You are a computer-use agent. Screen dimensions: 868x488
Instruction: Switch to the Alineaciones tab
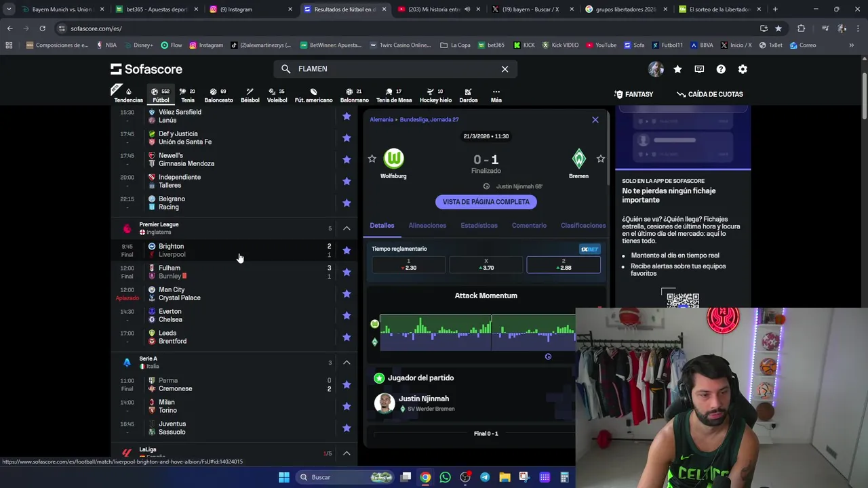(427, 226)
